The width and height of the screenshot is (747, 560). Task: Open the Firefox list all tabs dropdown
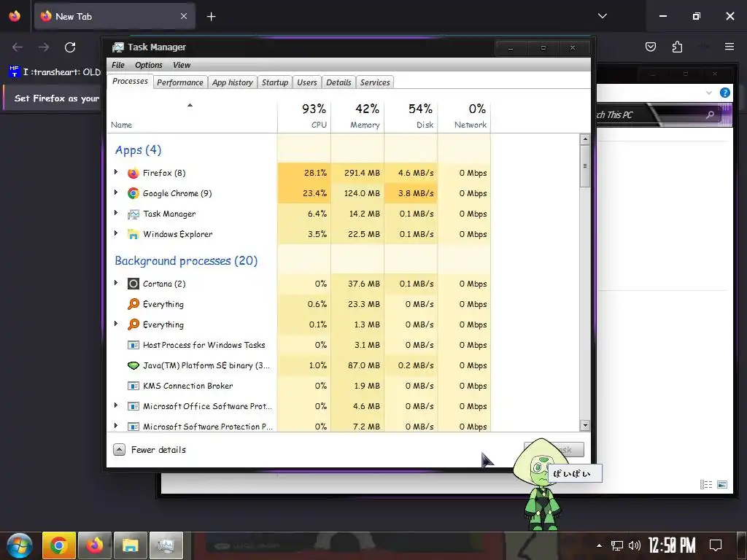603,16
